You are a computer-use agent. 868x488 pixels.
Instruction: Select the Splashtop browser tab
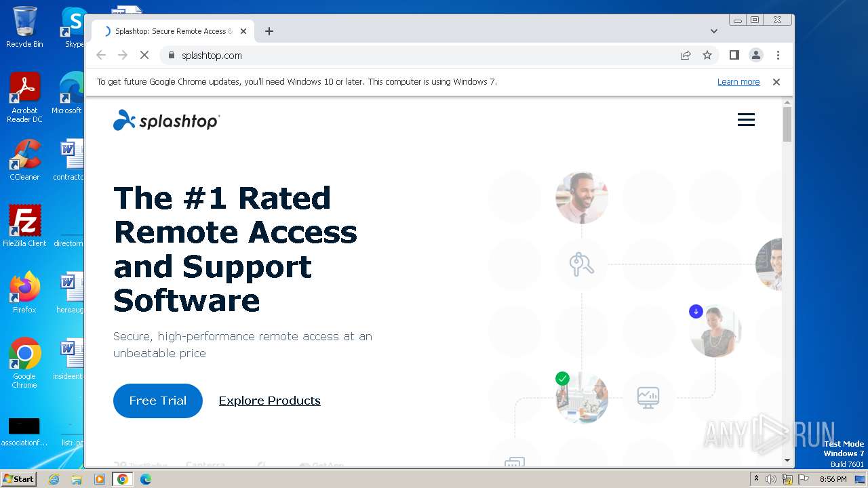[x=173, y=31]
